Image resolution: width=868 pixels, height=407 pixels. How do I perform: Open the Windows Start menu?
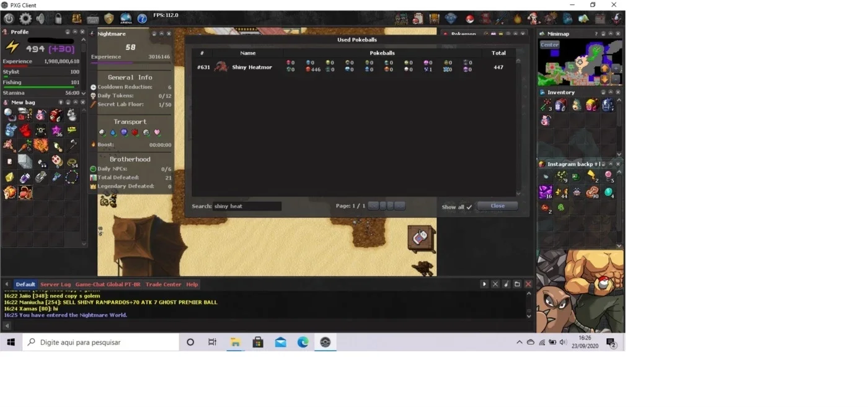11,342
